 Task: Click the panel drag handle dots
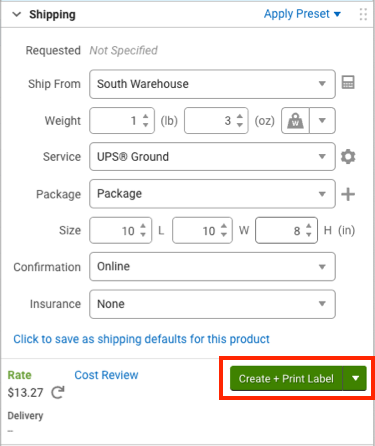pyautogui.click(x=363, y=14)
